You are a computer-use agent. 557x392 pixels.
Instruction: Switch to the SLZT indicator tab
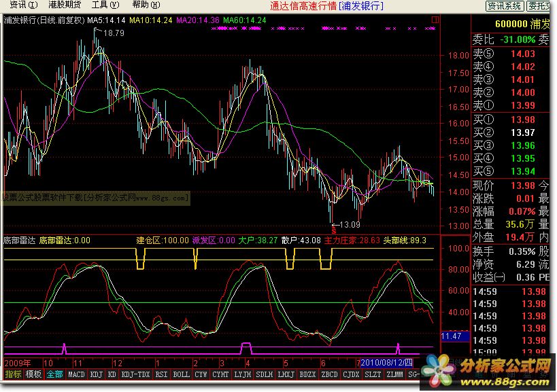click(373, 374)
